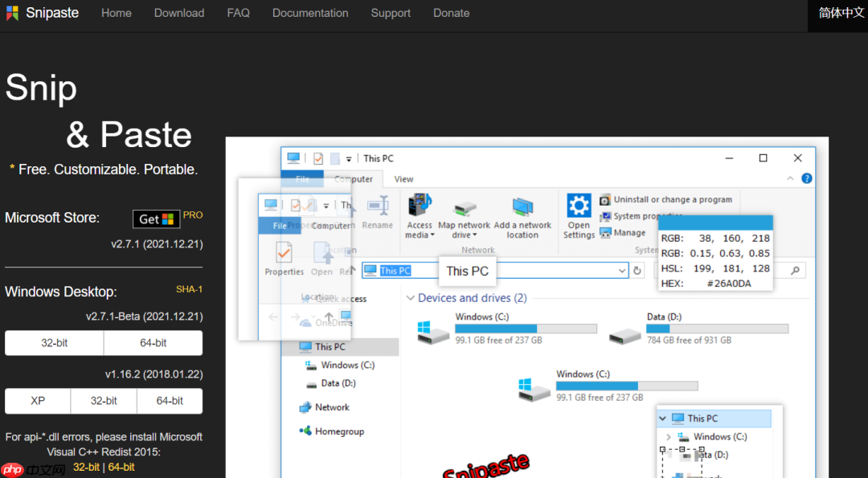Click the Homegroup icon in navigation pane

pyautogui.click(x=305, y=431)
